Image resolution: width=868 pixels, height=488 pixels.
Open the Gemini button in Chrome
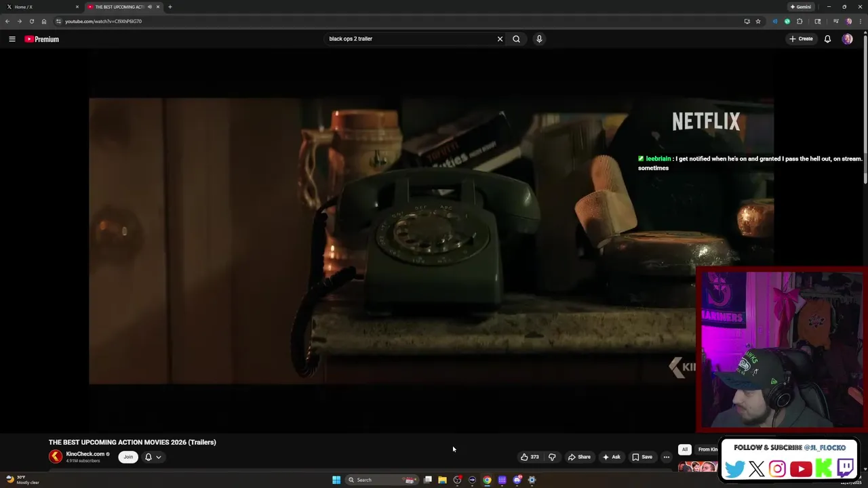pyautogui.click(x=801, y=7)
